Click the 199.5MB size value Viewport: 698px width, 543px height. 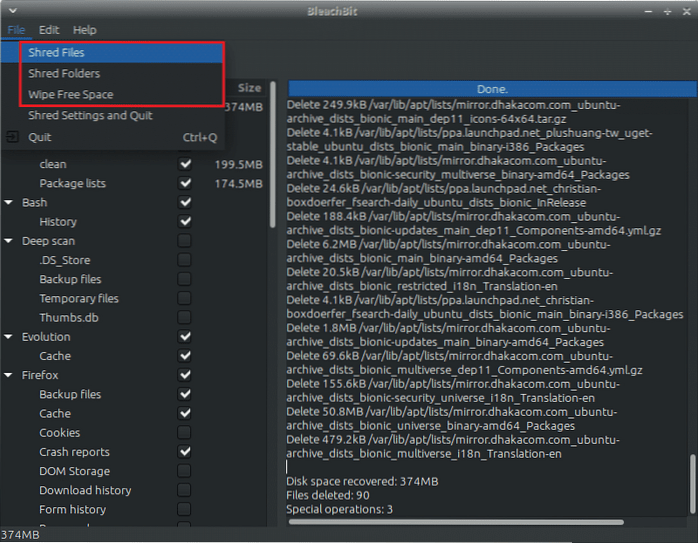click(x=239, y=165)
